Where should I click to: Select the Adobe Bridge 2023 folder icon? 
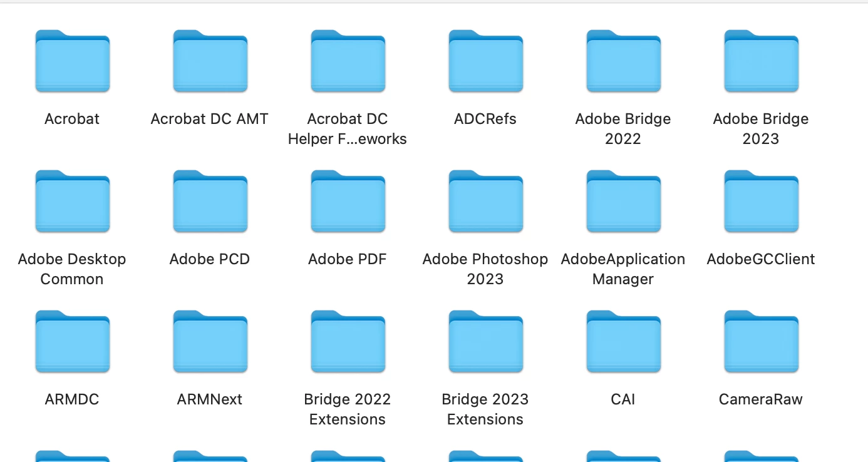pos(761,61)
